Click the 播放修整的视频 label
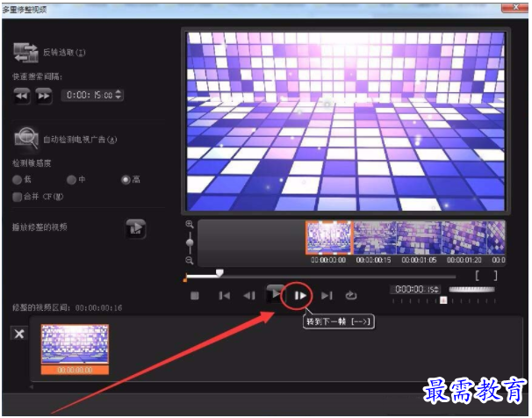The image size is (532, 418). [40, 227]
